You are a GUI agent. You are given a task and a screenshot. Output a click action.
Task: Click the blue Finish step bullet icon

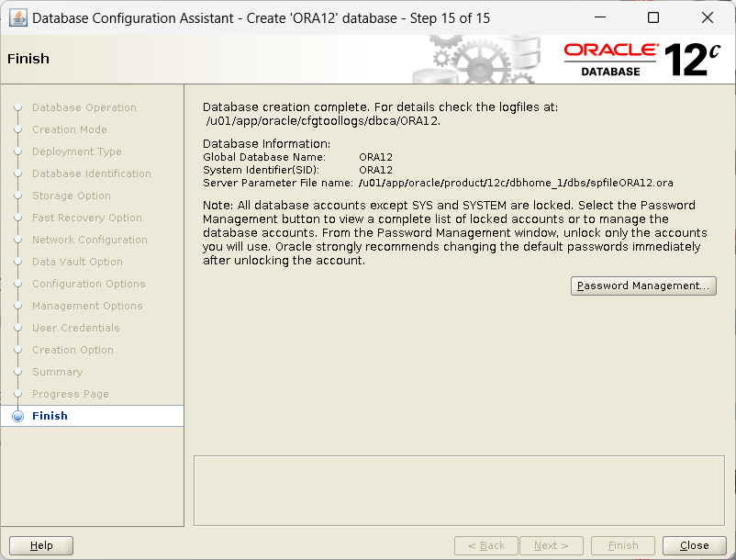pyautogui.click(x=17, y=417)
